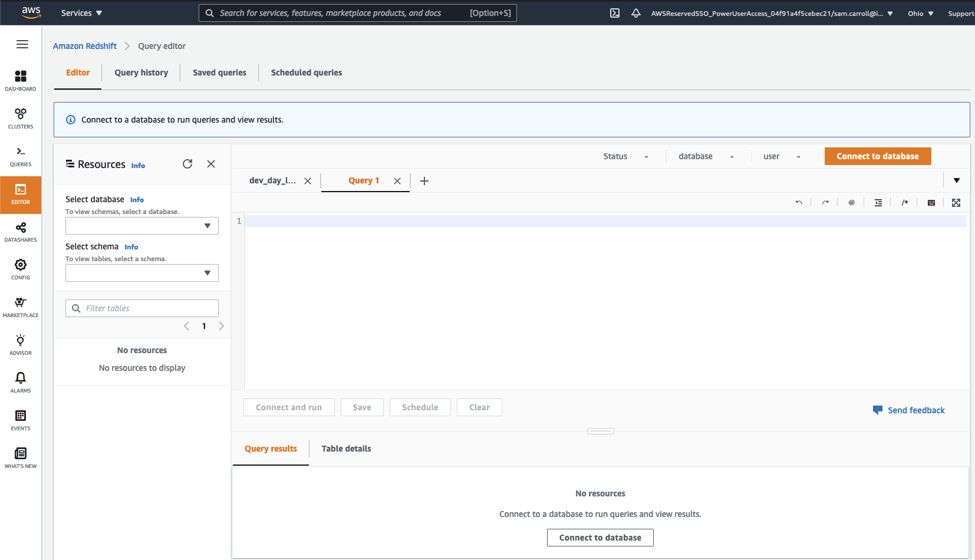Close the Resources panel
Viewport: 975px width, 560px height.
tap(211, 164)
